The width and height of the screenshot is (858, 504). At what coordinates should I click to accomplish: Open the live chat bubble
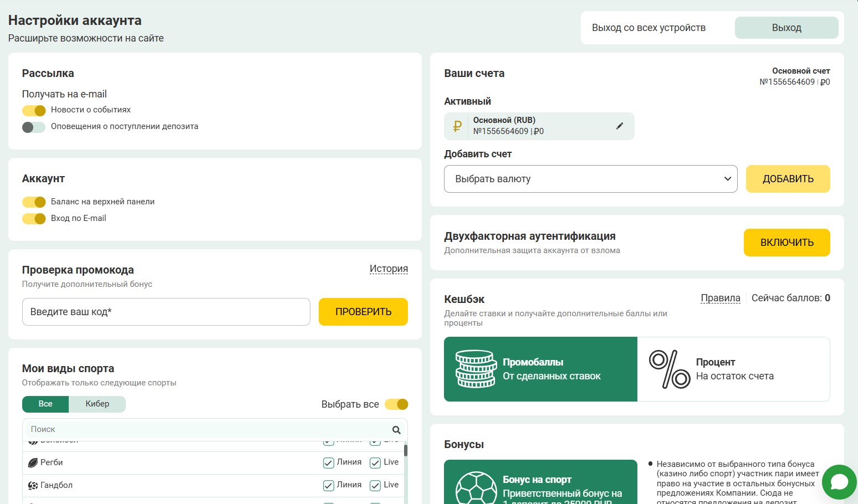pyautogui.click(x=839, y=482)
